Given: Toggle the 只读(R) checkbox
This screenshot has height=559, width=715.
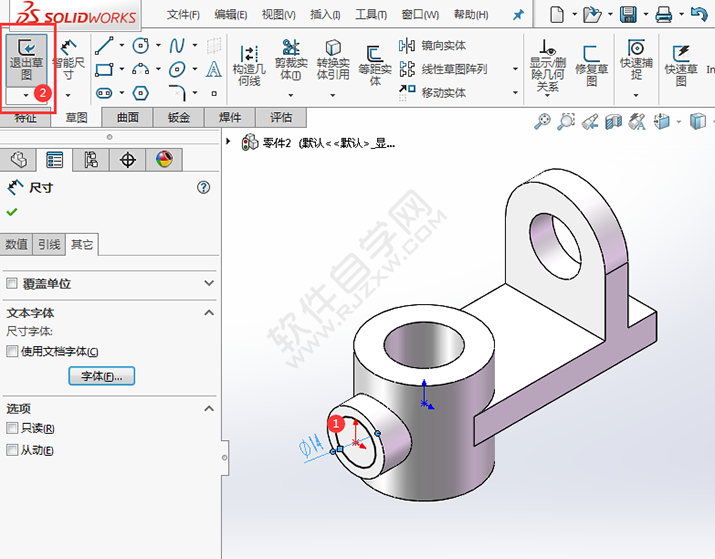Looking at the screenshot, I should pos(12,428).
